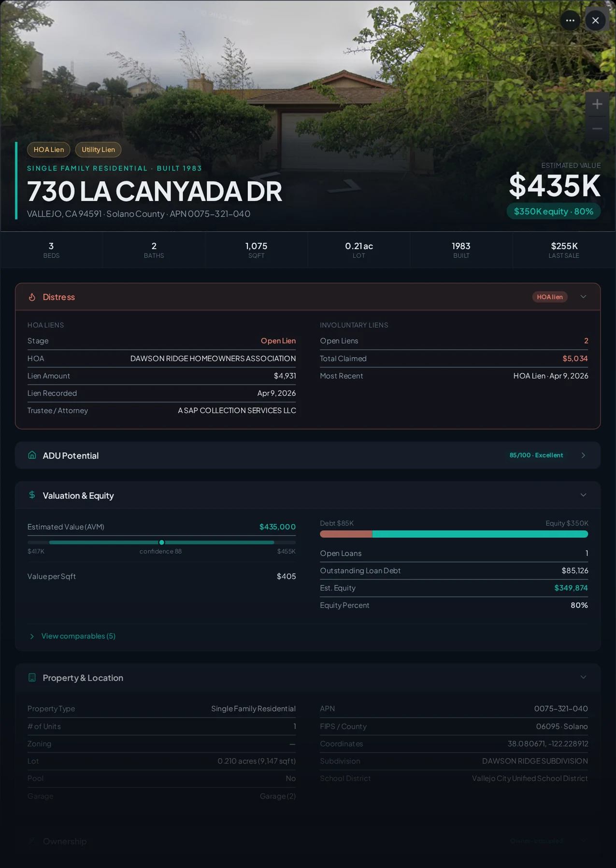Click the 730 LA CANYADA DR address heading

click(x=155, y=191)
